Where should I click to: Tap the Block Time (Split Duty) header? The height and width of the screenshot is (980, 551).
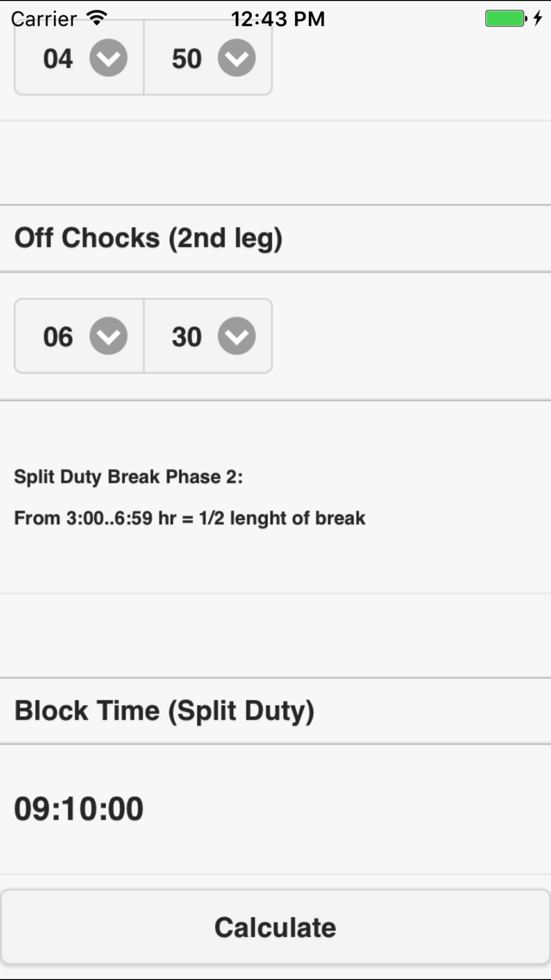[x=164, y=710]
